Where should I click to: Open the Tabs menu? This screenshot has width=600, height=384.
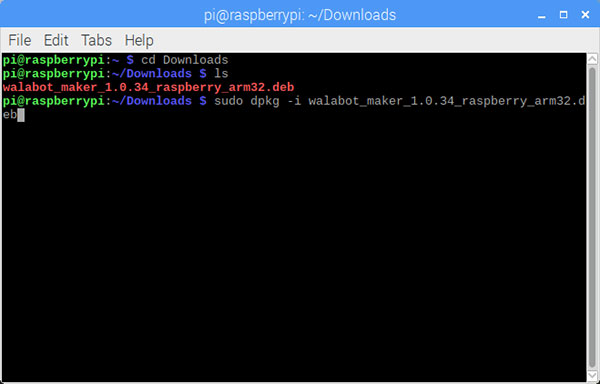(96, 40)
